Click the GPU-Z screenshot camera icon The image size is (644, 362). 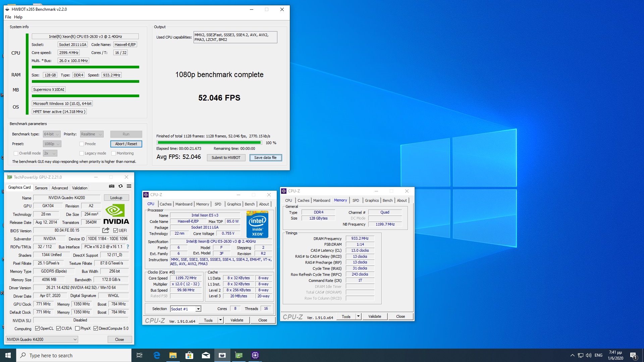point(112,186)
